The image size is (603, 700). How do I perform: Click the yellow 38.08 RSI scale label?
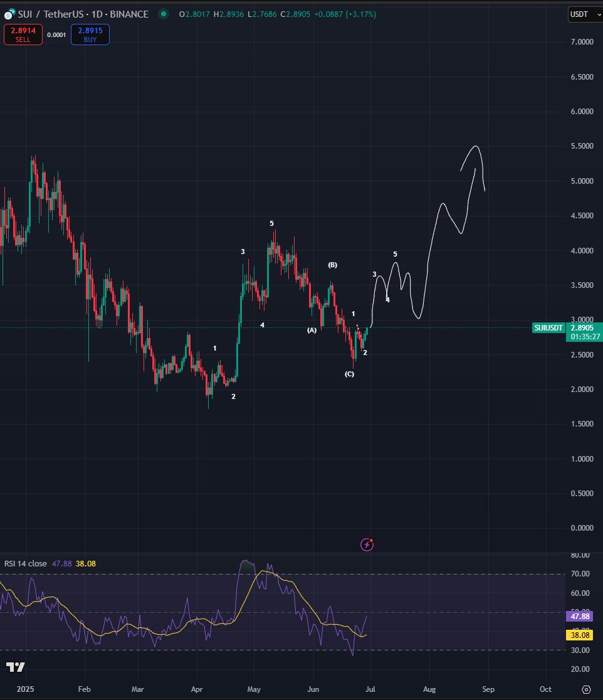578,635
